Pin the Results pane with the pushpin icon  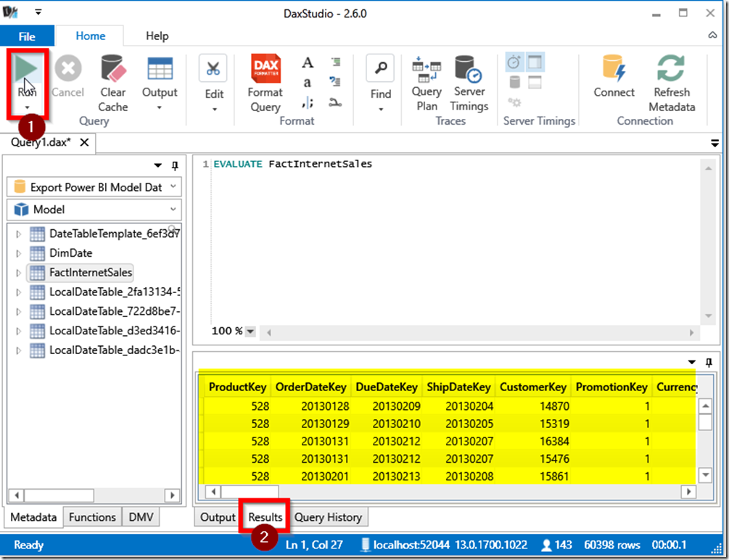[709, 362]
